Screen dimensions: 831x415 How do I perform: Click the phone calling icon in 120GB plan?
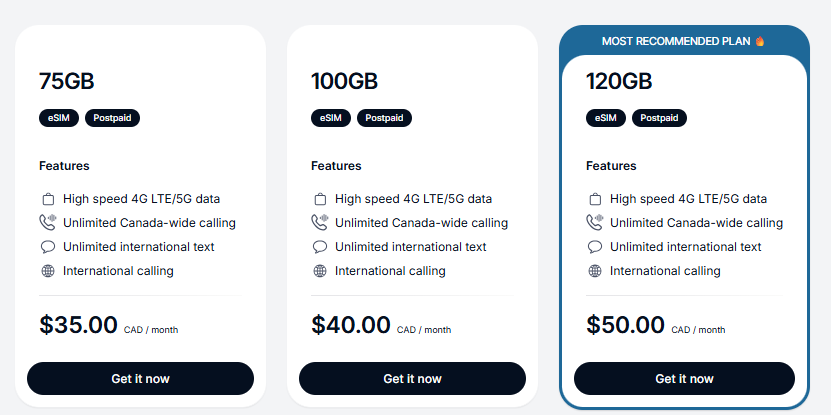coord(595,223)
